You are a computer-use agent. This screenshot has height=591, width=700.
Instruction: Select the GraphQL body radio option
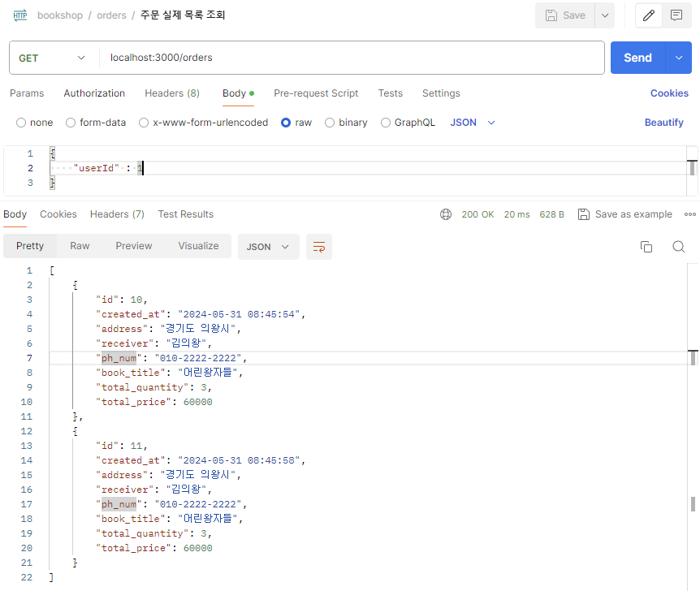385,123
